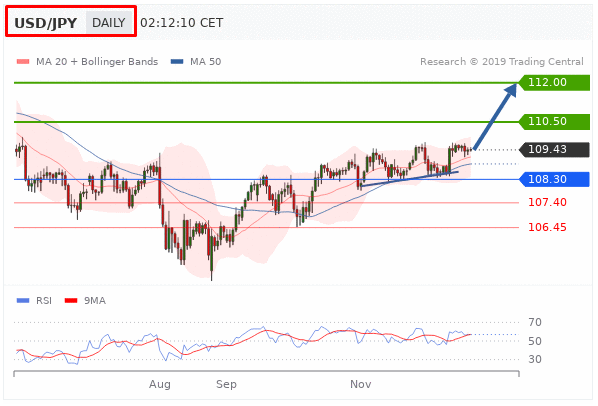Click the Research 2019 Trading Central credit
This screenshot has height=406, width=598.
pyautogui.click(x=502, y=62)
